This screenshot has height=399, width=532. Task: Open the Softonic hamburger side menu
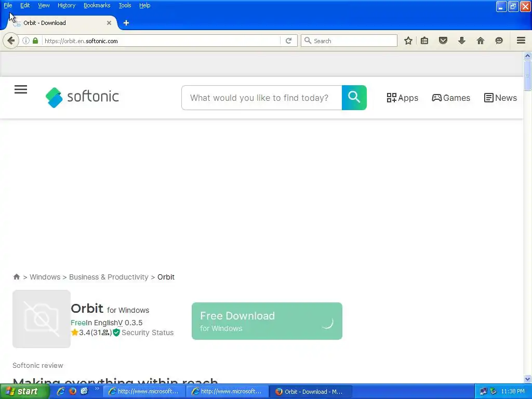pos(21,89)
